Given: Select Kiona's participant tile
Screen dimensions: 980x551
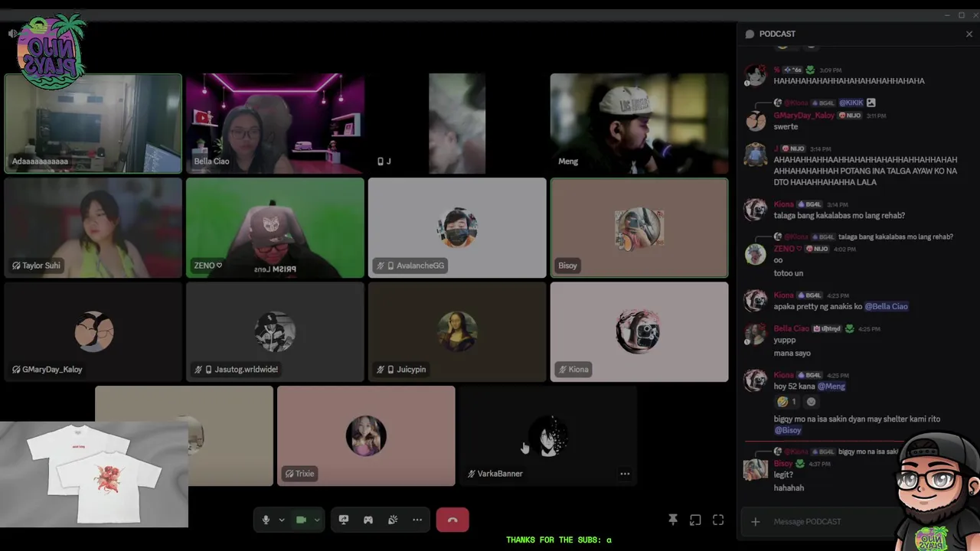Looking at the screenshot, I should pyautogui.click(x=639, y=332).
